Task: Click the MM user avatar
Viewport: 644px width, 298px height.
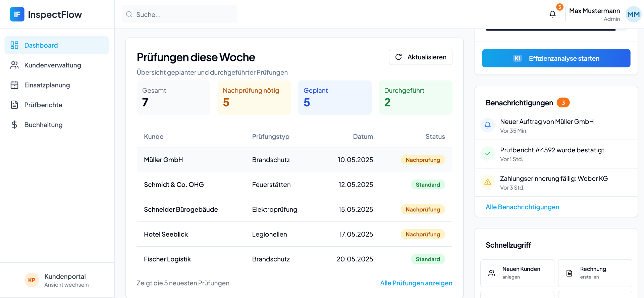Action: click(x=633, y=14)
